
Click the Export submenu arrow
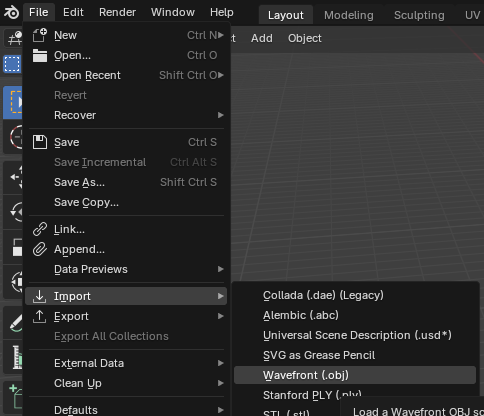coord(220,316)
